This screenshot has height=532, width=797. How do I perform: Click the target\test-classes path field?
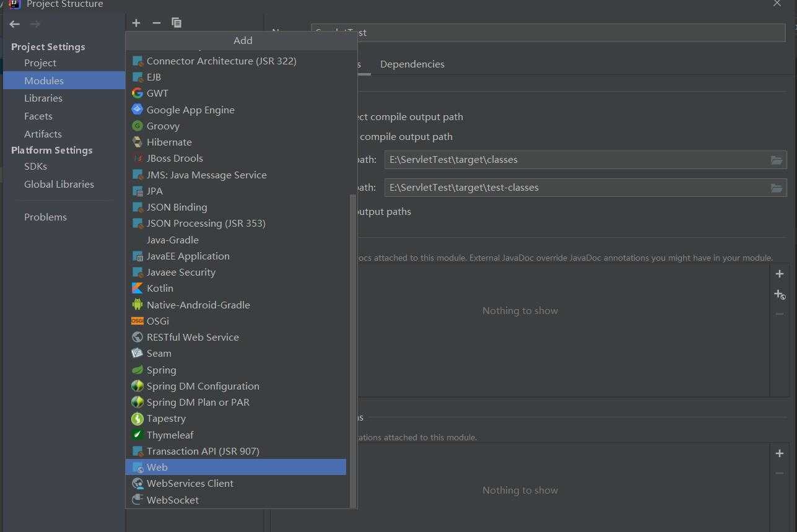coord(585,187)
